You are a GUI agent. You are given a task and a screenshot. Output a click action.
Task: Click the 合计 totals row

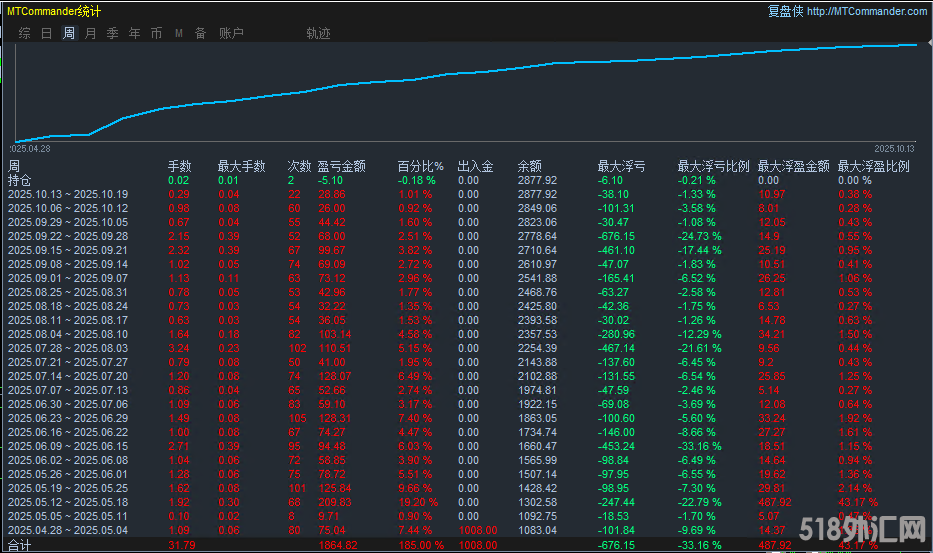point(20,545)
